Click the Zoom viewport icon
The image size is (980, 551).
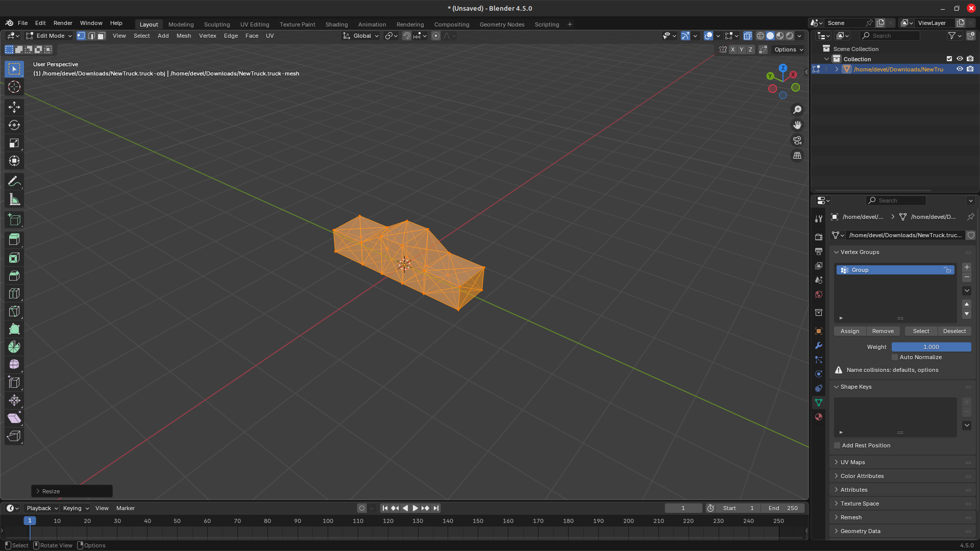pos(797,110)
